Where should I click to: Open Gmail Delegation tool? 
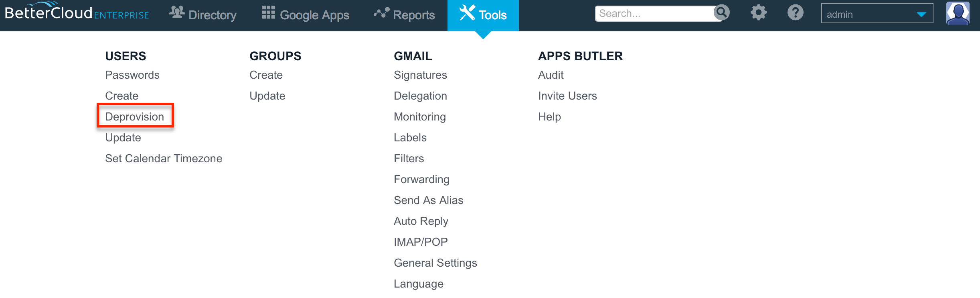(420, 96)
